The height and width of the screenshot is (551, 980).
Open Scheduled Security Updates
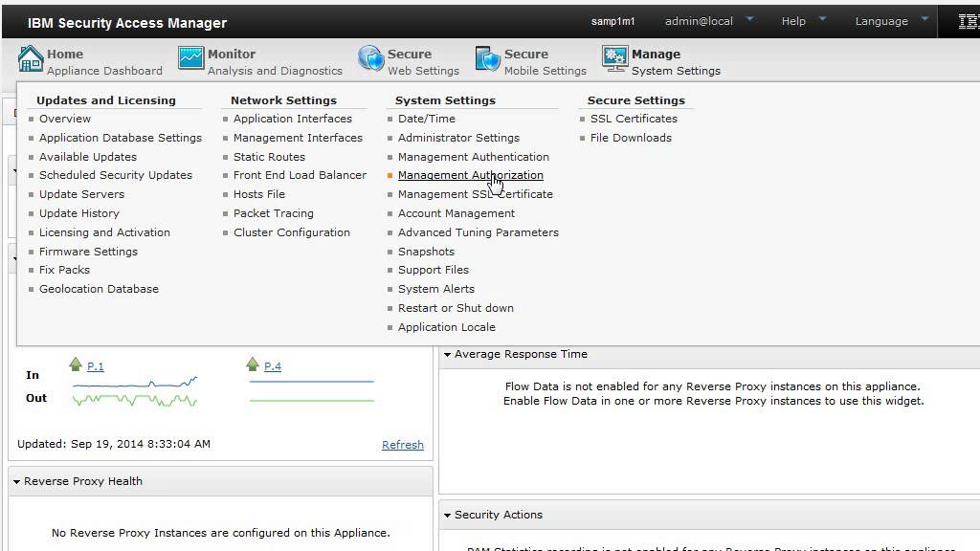click(x=116, y=176)
